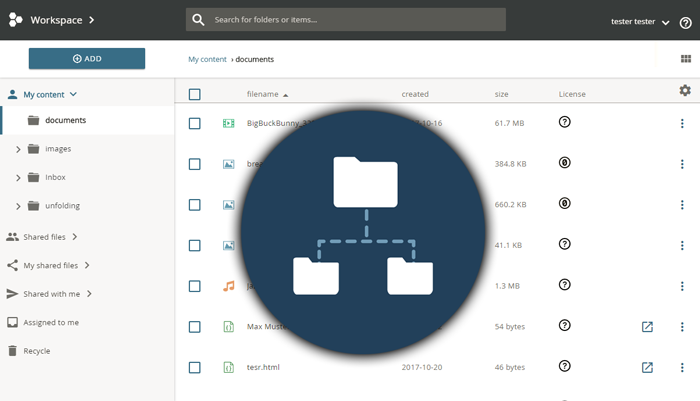
Task: Click license icon for BigBuckBunny file
Action: [x=564, y=123]
